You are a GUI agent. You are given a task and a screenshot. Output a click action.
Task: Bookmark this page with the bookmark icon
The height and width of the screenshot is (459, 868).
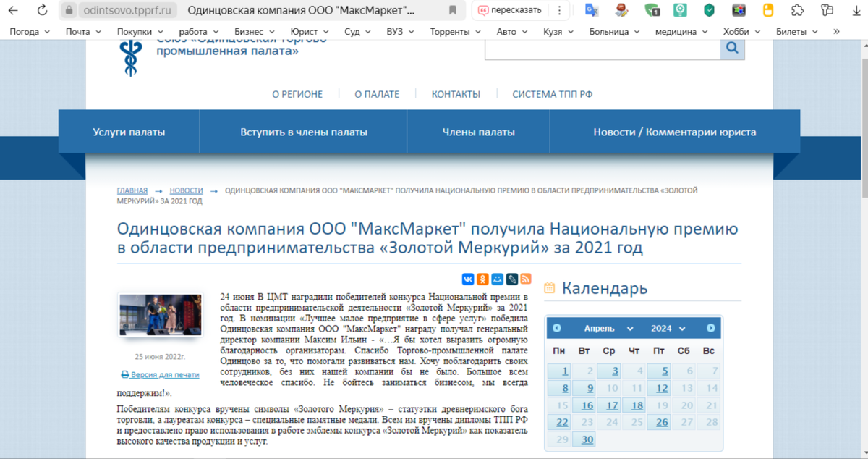tap(452, 11)
